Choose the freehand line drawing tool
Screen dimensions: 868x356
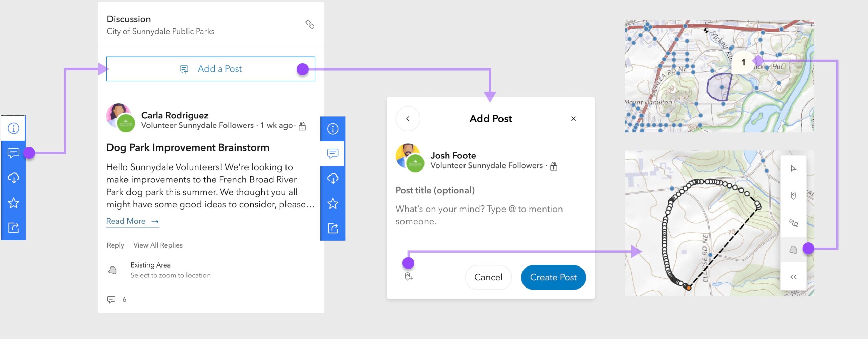(x=793, y=223)
